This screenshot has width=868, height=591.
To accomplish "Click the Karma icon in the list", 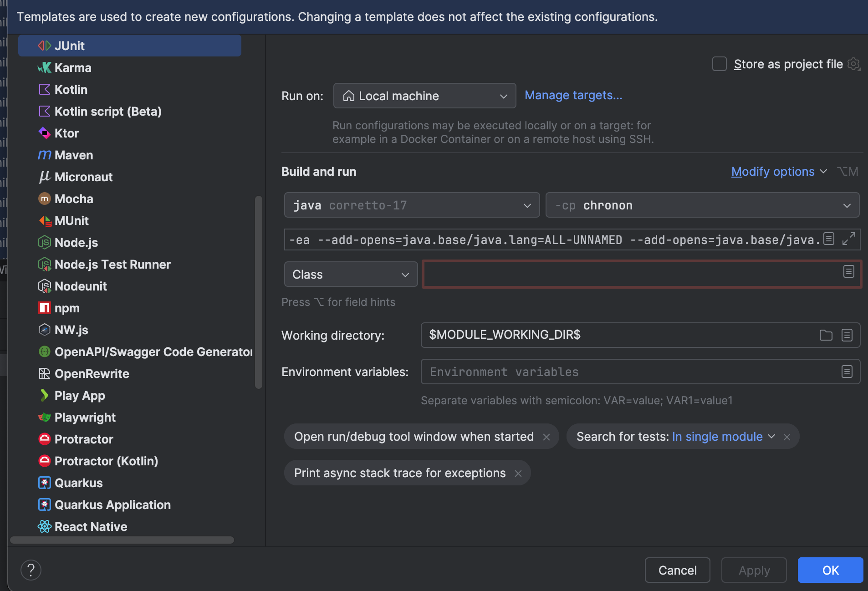I will click(44, 67).
